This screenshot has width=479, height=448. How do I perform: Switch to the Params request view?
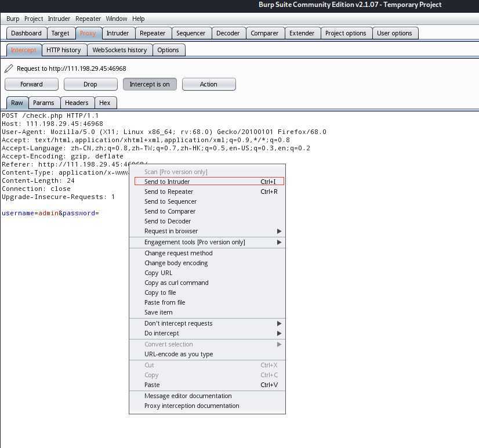click(43, 103)
